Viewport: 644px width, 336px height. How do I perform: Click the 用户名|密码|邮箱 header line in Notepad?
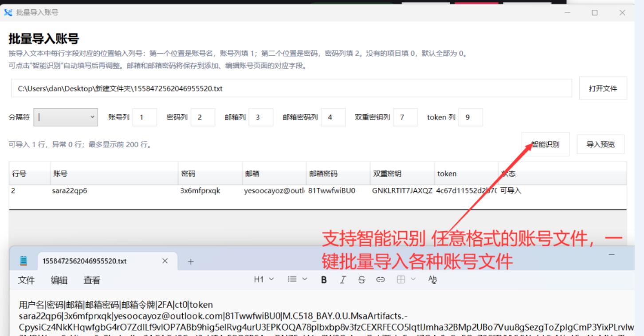point(116,304)
